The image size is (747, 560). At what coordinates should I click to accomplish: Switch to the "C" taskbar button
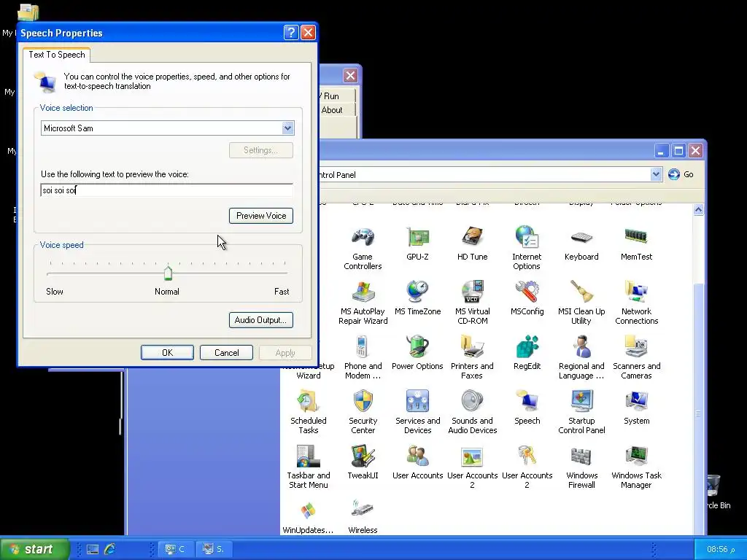175,549
